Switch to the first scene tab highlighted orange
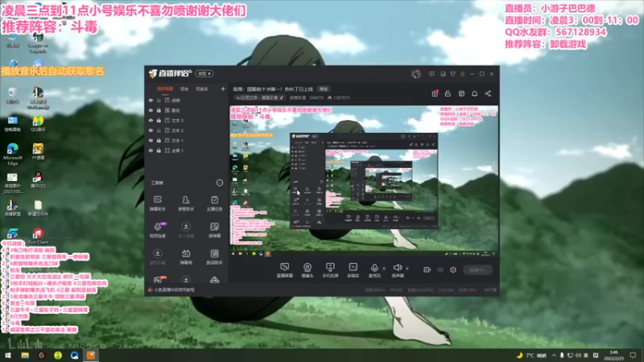644x362 pixels. click(165, 89)
